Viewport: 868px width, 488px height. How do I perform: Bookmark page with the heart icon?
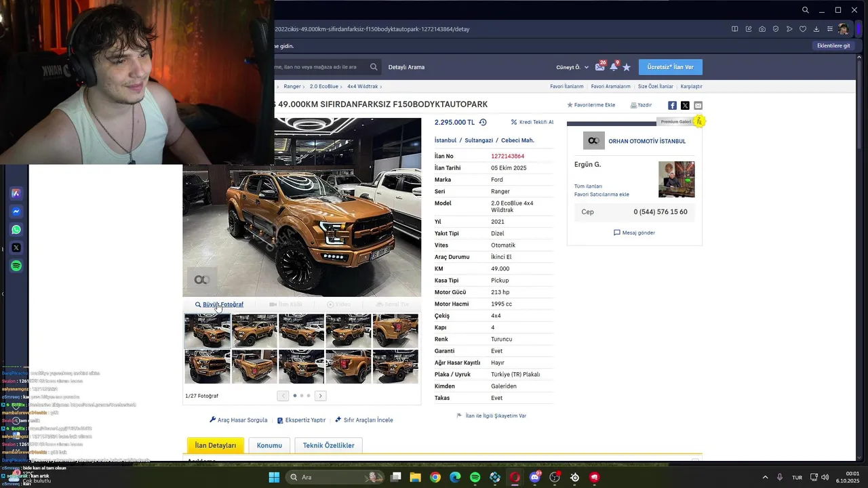[x=803, y=29]
